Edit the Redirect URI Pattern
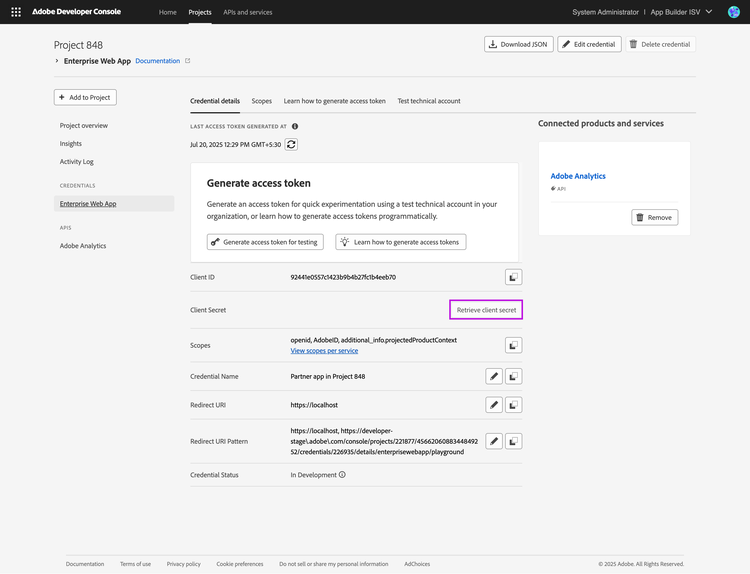 [x=493, y=441]
